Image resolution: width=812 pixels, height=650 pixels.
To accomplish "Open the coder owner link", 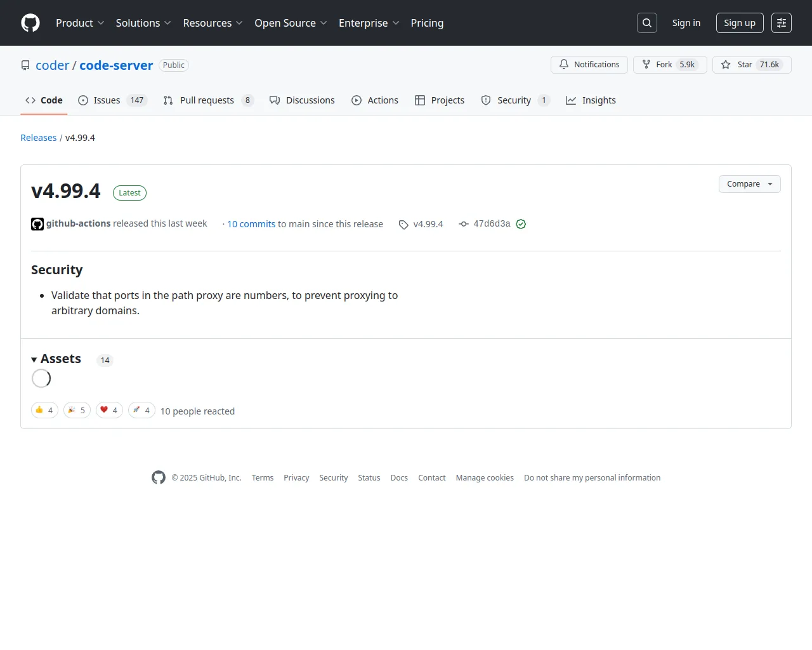I will coord(52,65).
